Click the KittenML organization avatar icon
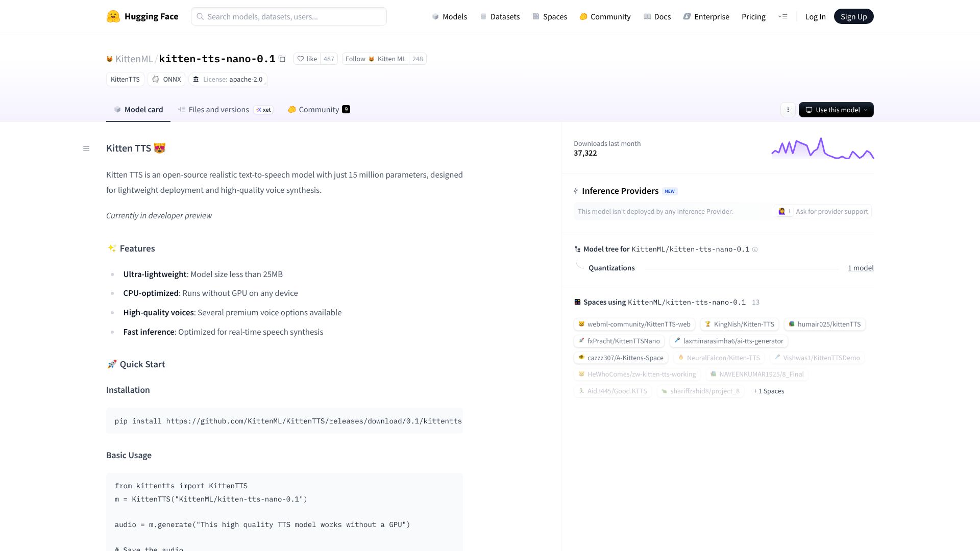Screen dimensions: 980x551 click(x=109, y=59)
